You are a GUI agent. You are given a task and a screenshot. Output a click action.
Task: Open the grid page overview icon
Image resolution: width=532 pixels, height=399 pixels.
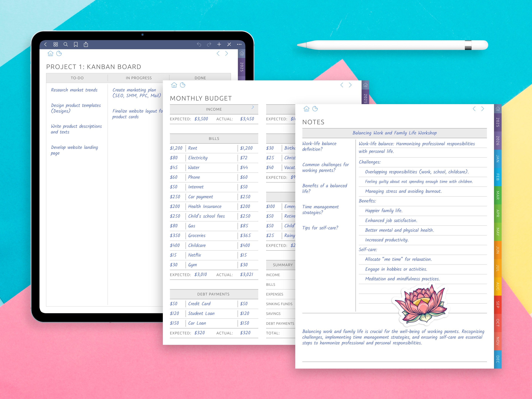click(x=55, y=44)
